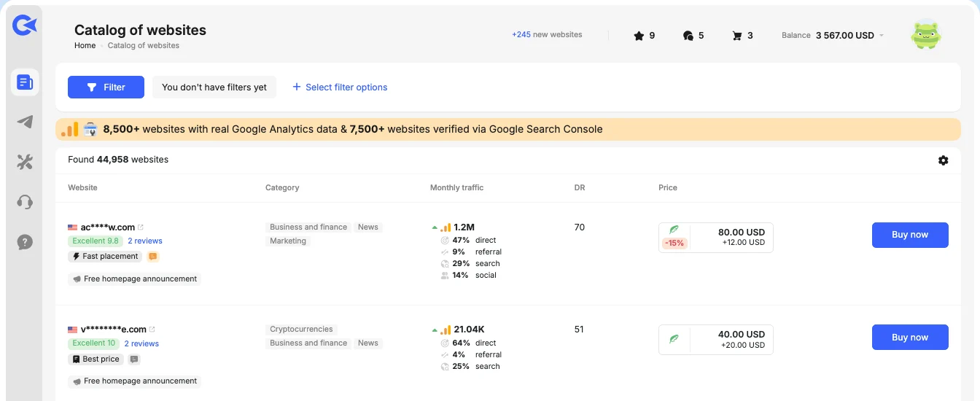Open the catalog document icon in the sidebar
This screenshot has width=980, height=401.
25,82
